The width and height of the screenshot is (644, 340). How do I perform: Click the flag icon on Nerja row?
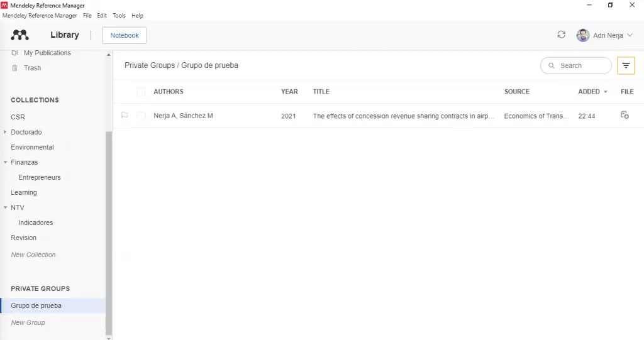[125, 116]
